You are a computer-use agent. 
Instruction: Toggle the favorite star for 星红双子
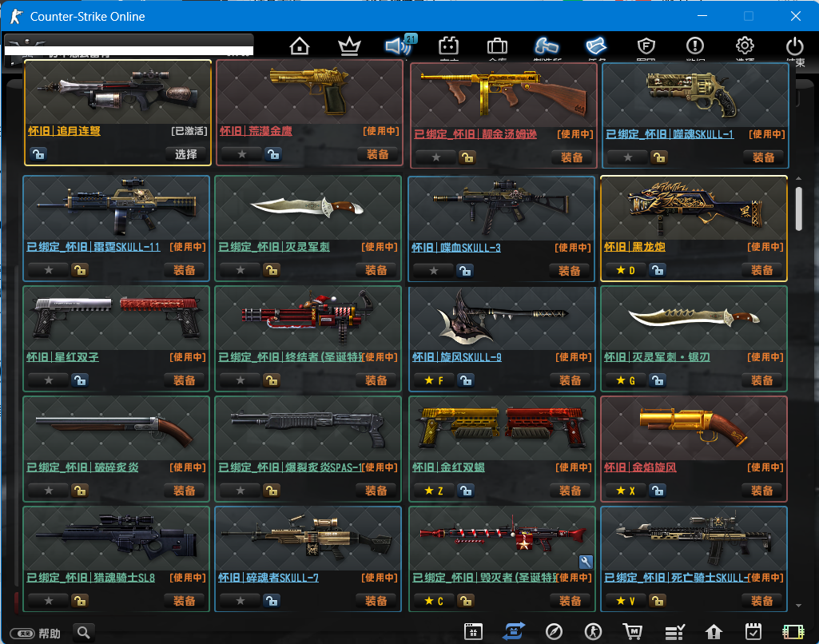pos(49,380)
